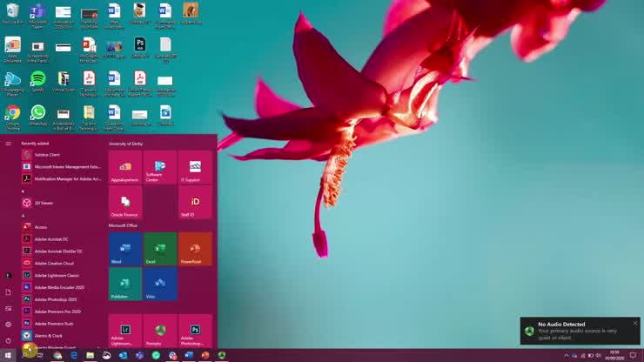This screenshot has width=644, height=362.
Task: Open Settings gear in Start sidebar
Action: point(8,324)
